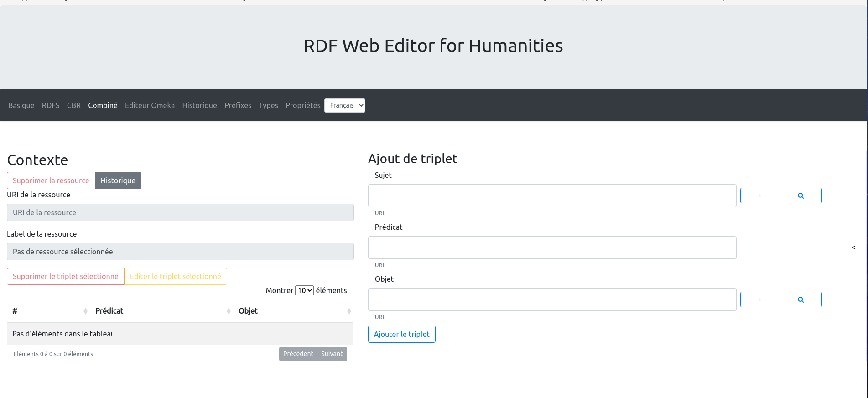Open the Historique button under Contexte
The height and width of the screenshot is (398, 868).
coord(118,181)
